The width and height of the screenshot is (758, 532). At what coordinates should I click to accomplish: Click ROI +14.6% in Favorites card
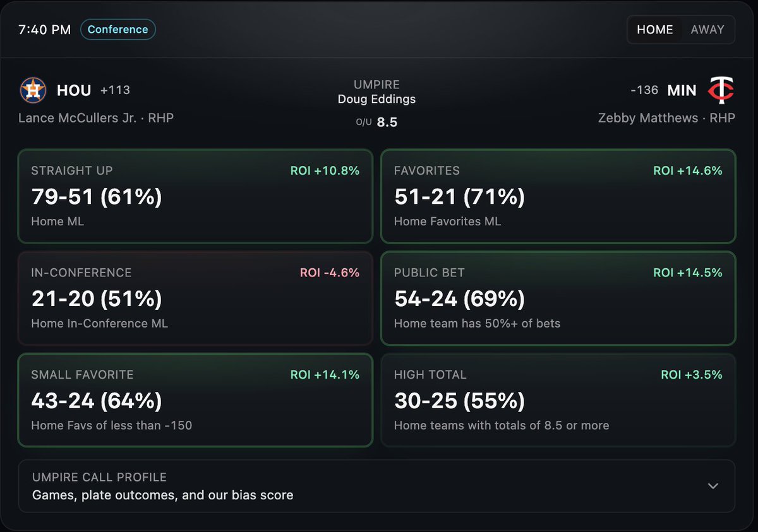click(688, 171)
